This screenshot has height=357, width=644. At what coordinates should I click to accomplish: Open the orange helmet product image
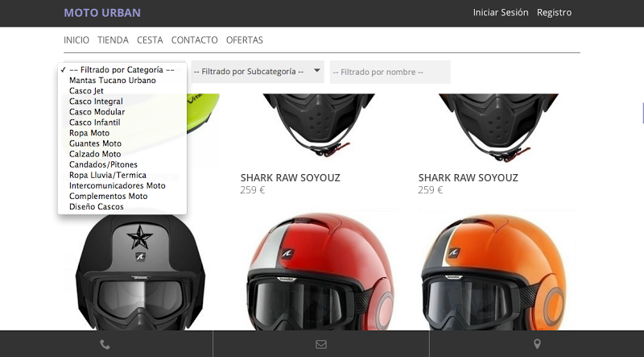(494, 272)
